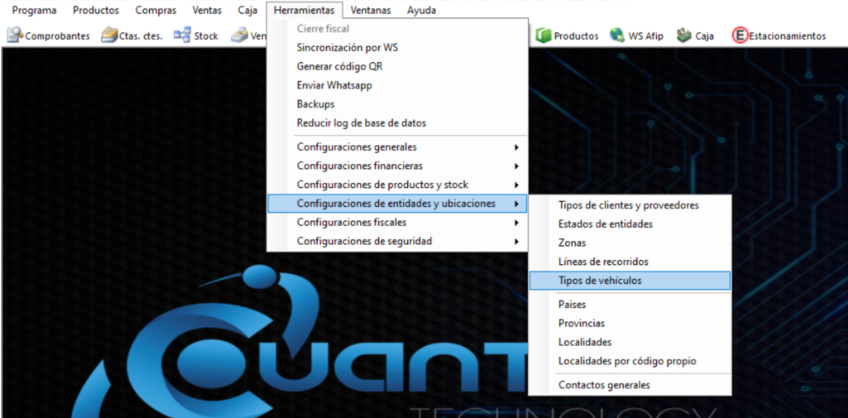Viewport: 848px width, 418px height.
Task: Open the Ventanas menu
Action: [x=370, y=10]
